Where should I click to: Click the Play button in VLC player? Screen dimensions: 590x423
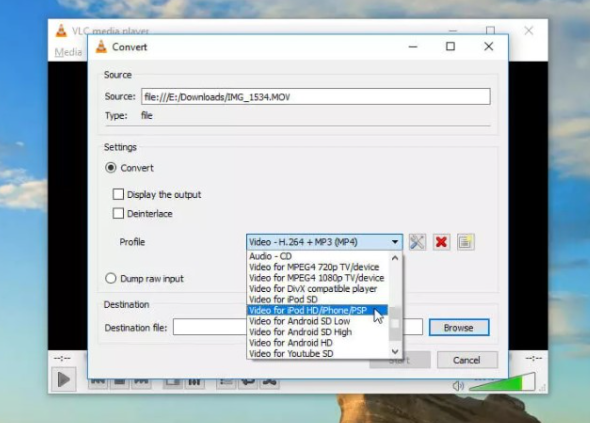point(64,379)
